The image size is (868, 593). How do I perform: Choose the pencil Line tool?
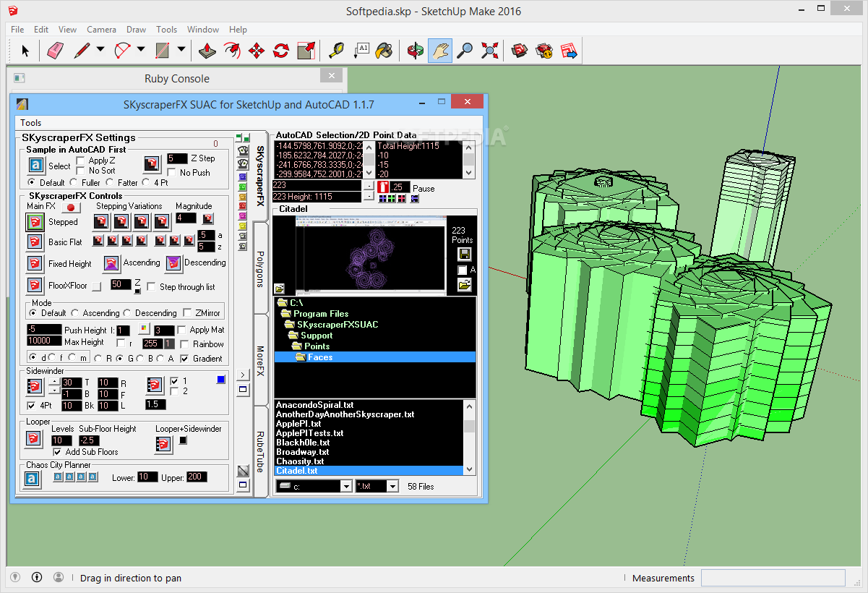click(x=82, y=51)
